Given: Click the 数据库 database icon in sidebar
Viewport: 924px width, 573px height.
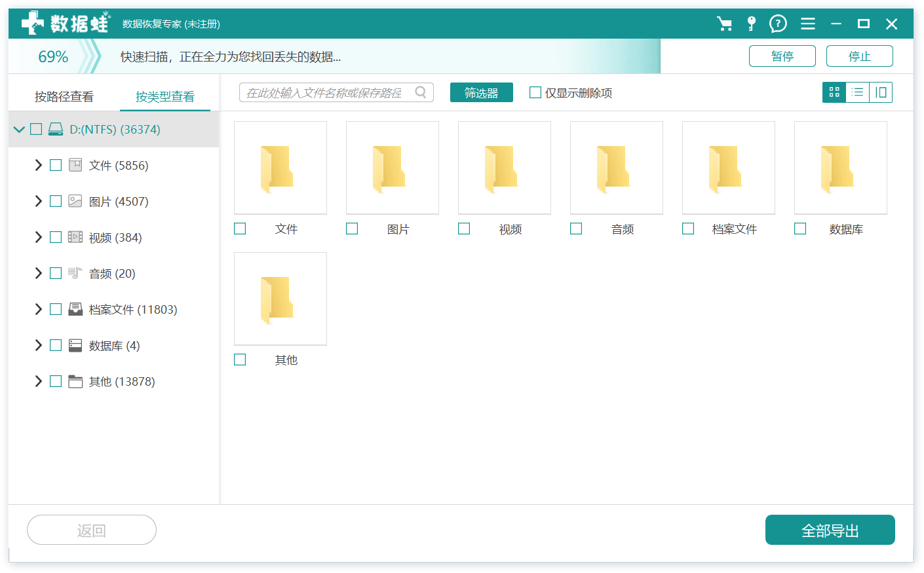Looking at the screenshot, I should tap(75, 345).
